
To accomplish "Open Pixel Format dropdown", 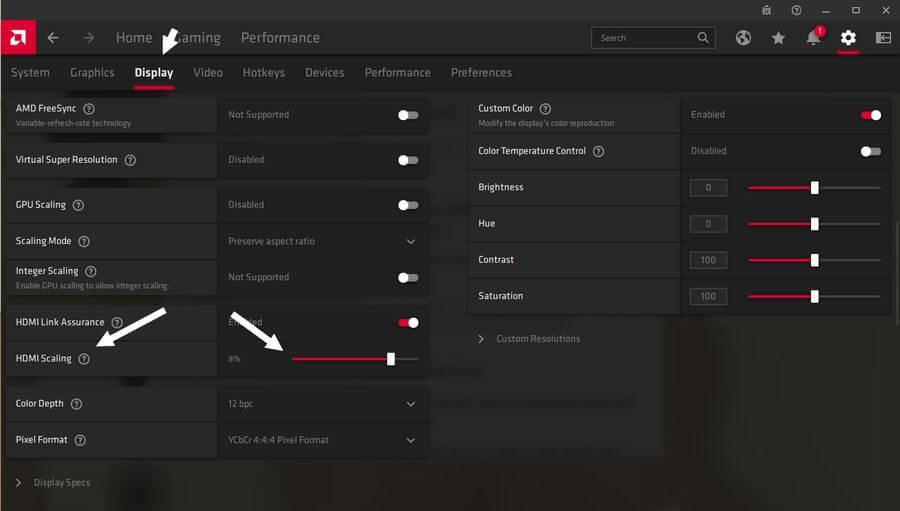I will click(x=323, y=440).
